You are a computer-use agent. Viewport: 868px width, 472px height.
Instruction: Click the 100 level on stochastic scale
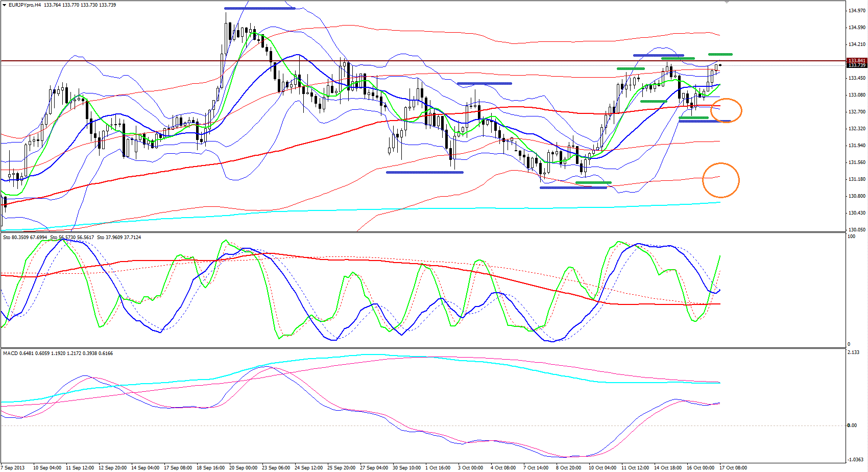point(851,237)
